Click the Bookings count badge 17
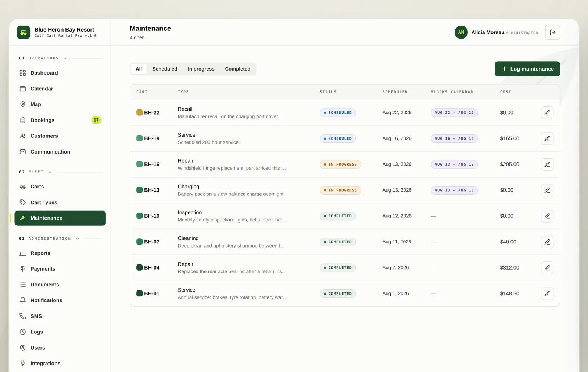This screenshot has height=372, width=588. [96, 120]
